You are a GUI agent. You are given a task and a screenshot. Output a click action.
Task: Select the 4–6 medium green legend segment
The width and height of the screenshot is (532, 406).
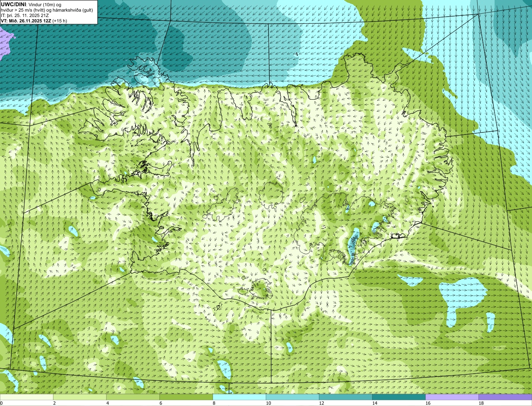pos(133,397)
